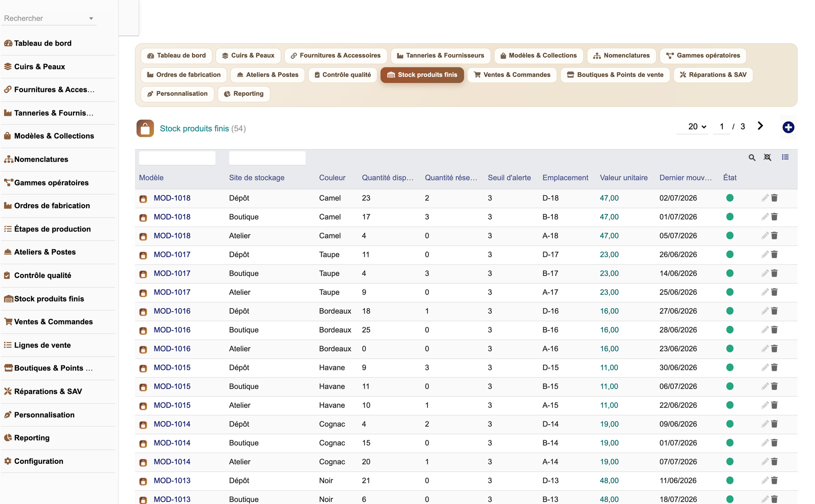Screen dimensions: 815x504
Task: Sort by the État column header
Action: click(730, 177)
